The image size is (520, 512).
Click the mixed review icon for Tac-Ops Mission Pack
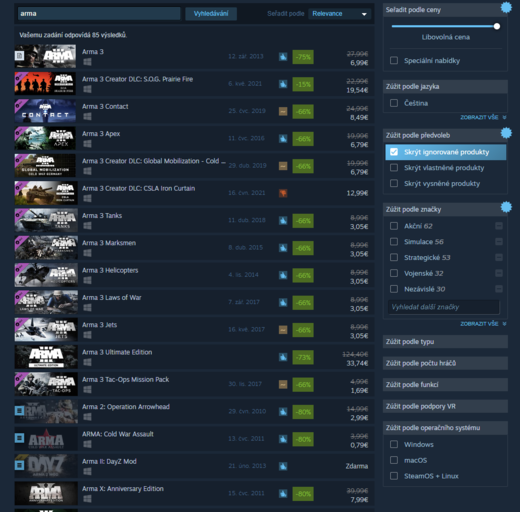point(283,385)
